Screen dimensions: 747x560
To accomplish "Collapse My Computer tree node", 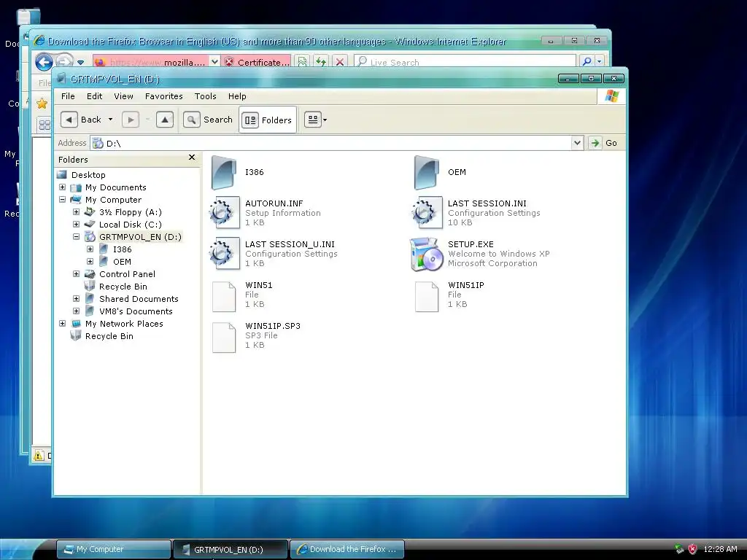I will coord(63,200).
